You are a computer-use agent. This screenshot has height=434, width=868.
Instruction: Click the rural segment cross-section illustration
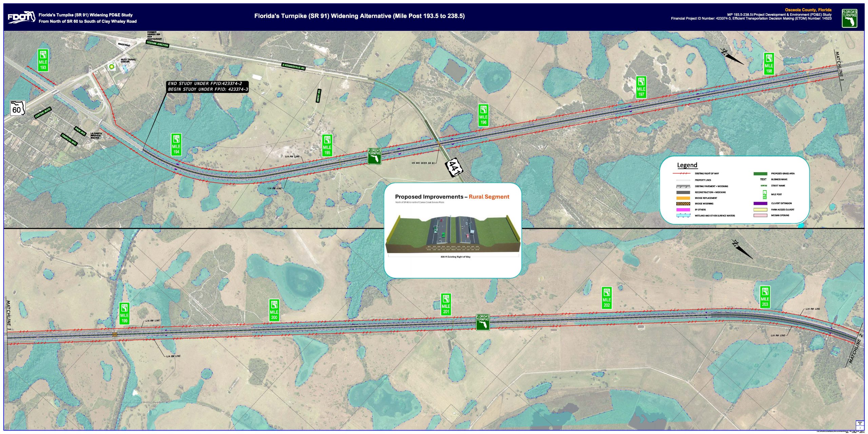pyautogui.click(x=453, y=234)
